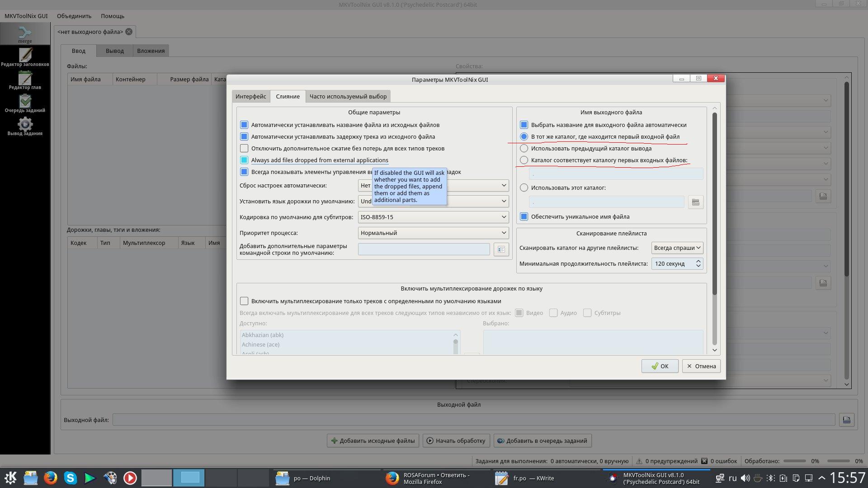Open the 'Всегда спрашивать' playlist scan dropdown
Viewport: 868px width, 488px height.
pyautogui.click(x=677, y=248)
